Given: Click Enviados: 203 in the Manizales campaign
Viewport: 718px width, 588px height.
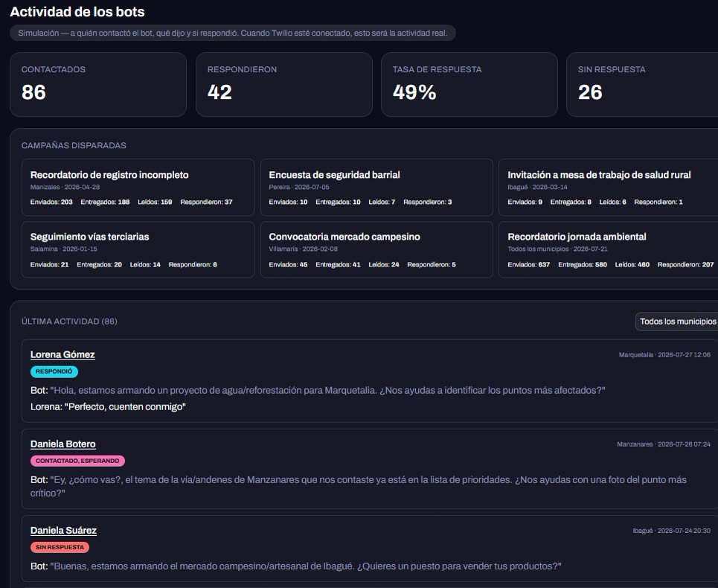Looking at the screenshot, I should (x=51, y=202).
